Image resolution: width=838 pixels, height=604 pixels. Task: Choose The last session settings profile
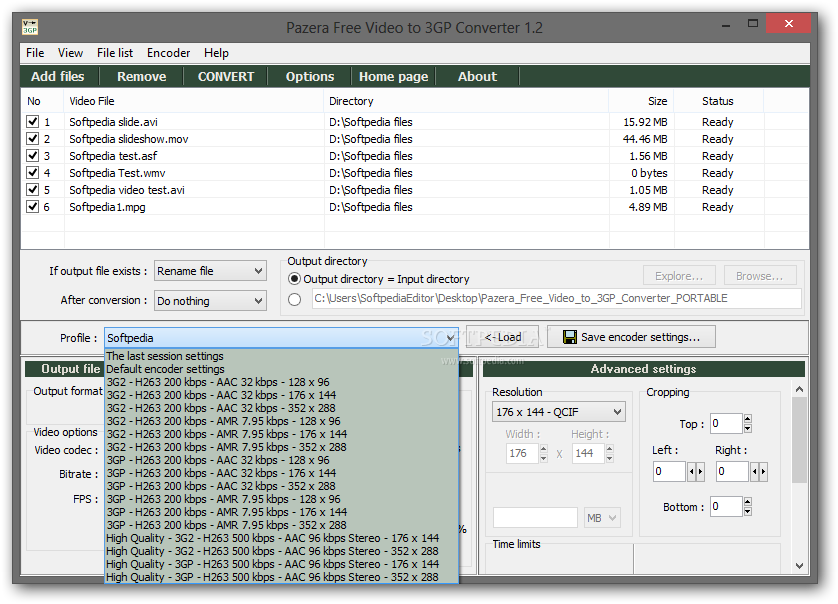[281, 356]
